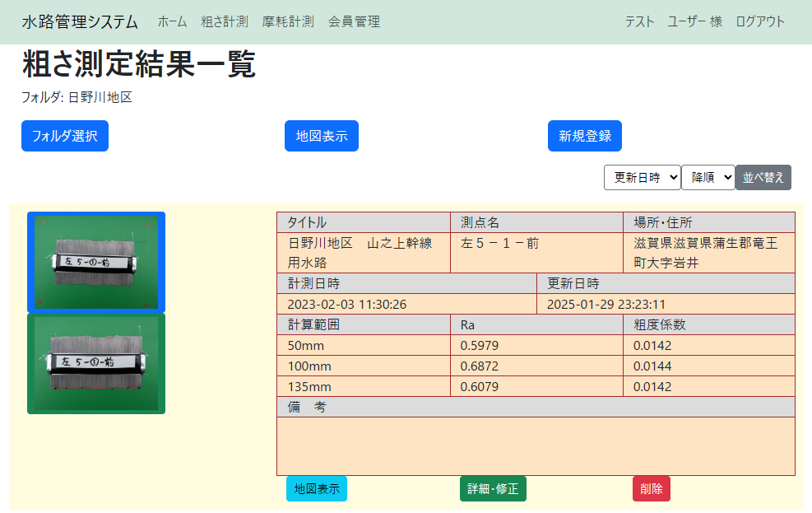Click the 備考 remarks area
Viewport: 812px width, 513px height.
click(536, 445)
